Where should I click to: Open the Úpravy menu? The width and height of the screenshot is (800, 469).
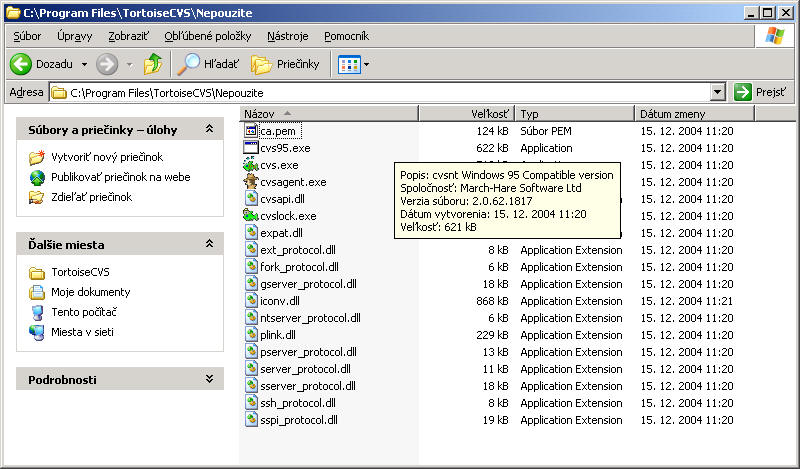coord(74,36)
